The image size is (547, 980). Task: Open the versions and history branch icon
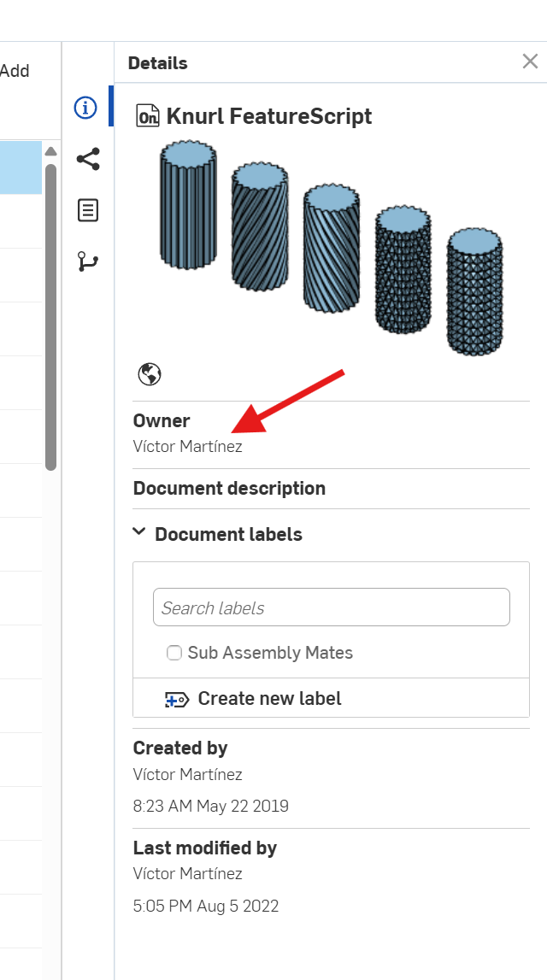[x=87, y=261]
